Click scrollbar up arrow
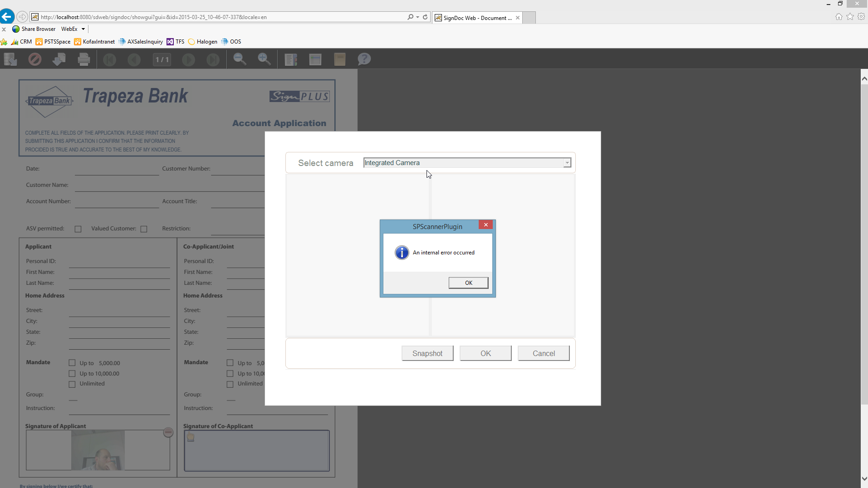This screenshot has width=868, height=488. (x=864, y=79)
